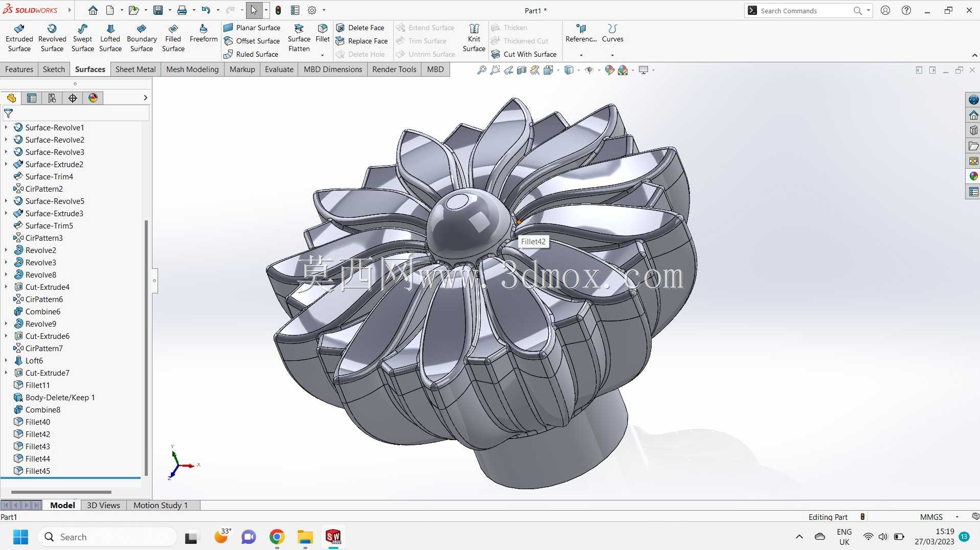Click the feature tree filter field

[76, 113]
